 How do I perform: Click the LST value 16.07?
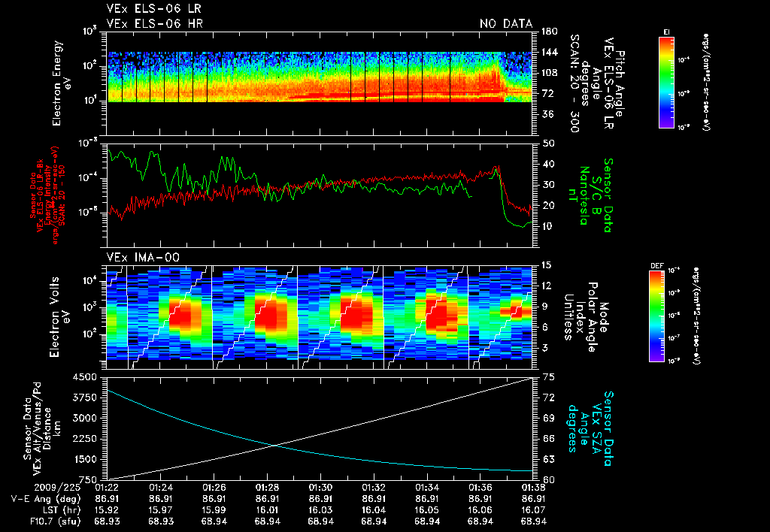tap(533, 510)
